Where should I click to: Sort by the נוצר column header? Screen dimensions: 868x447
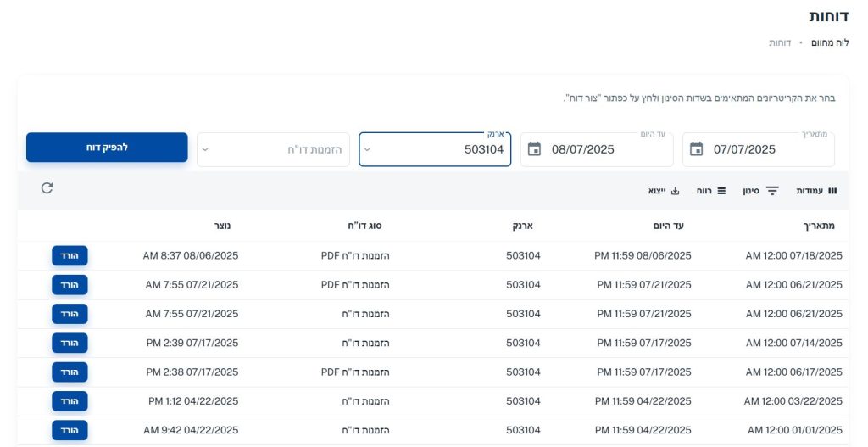point(223,226)
